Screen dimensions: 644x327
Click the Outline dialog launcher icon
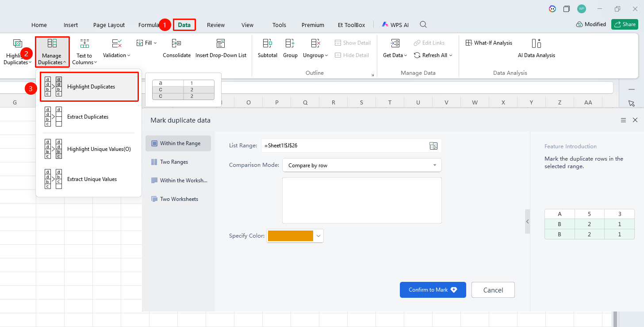(373, 75)
